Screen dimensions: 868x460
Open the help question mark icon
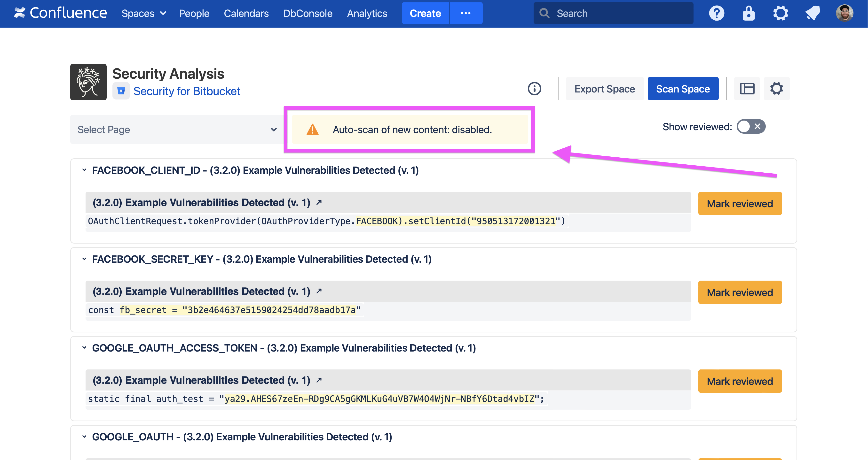pyautogui.click(x=716, y=14)
